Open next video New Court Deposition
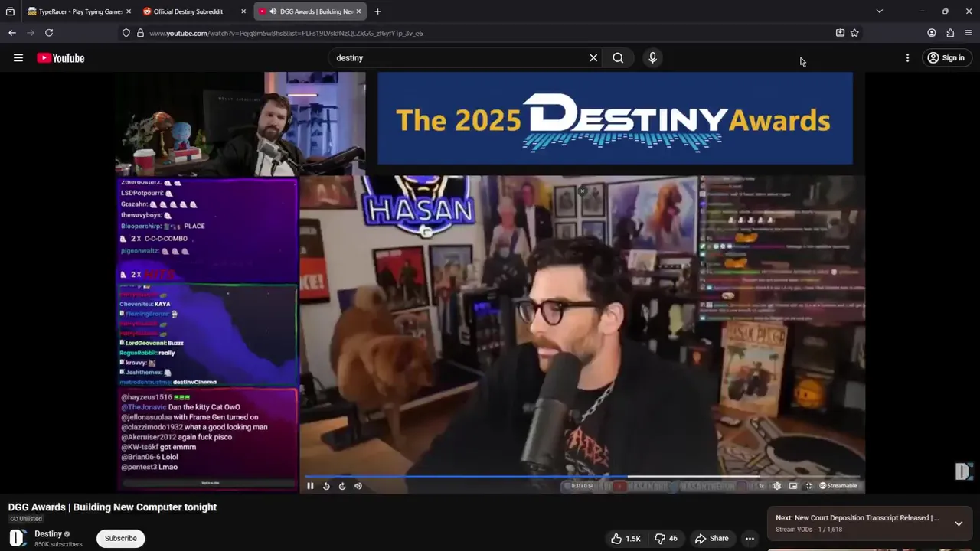 [x=857, y=518]
